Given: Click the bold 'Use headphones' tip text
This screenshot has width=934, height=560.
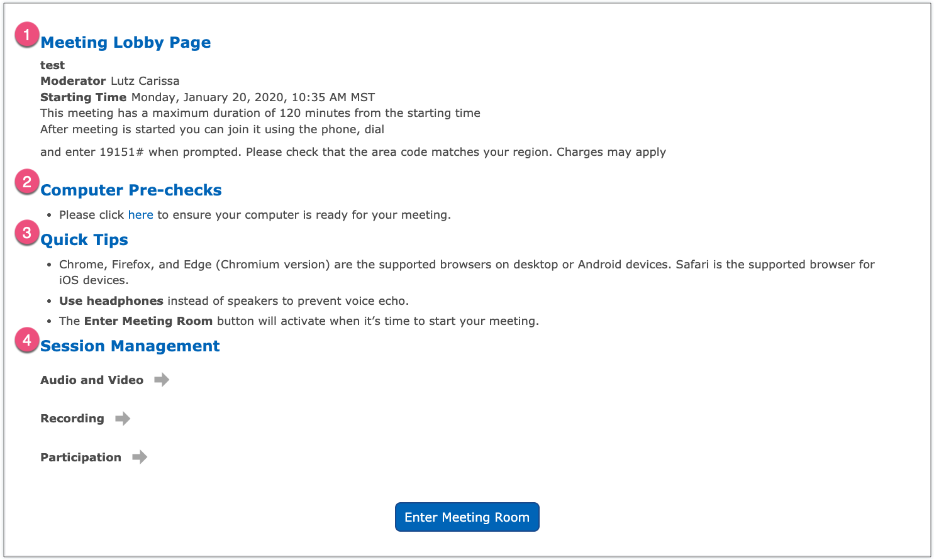Looking at the screenshot, I should tap(111, 301).
